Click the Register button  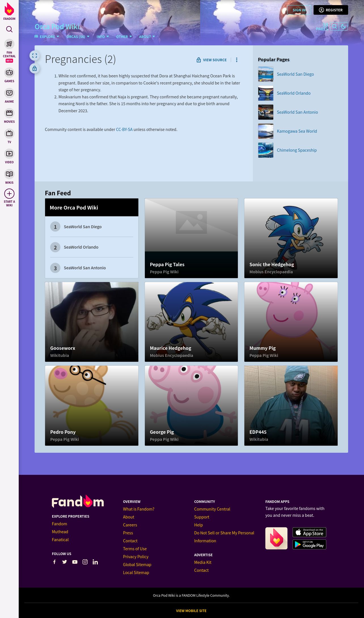click(x=331, y=10)
